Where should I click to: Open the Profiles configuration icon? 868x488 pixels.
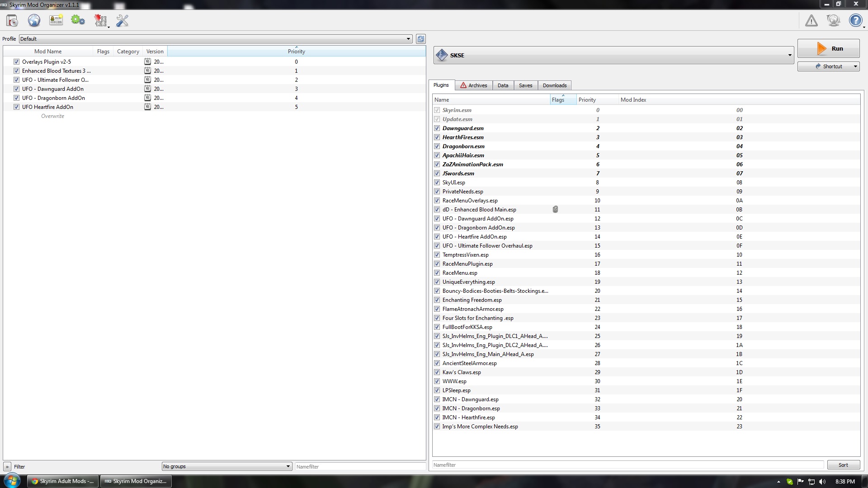[x=56, y=21]
